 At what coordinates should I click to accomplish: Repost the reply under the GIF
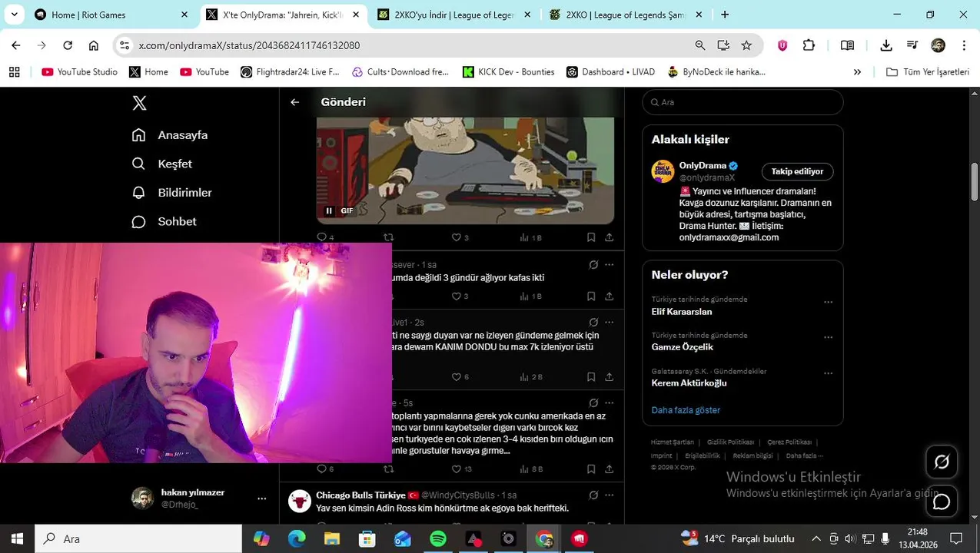[388, 237]
